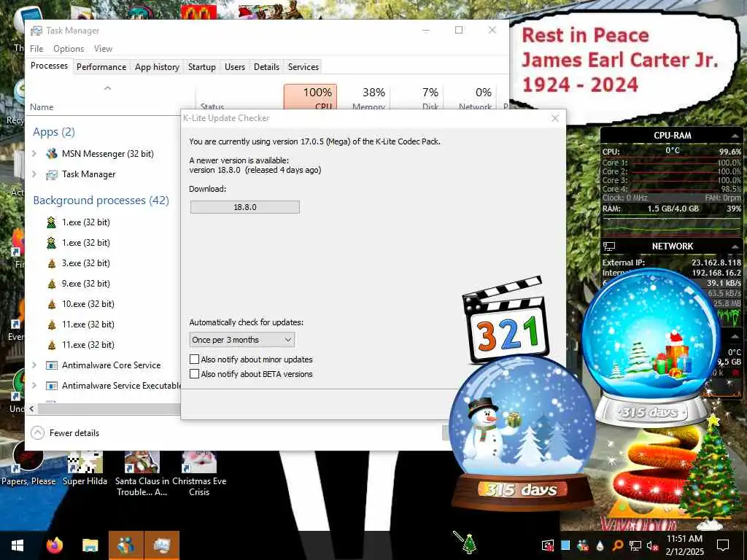Screen dimensions: 747x560
Task: Open the File menu in Task Manager
Action: pyautogui.click(x=36, y=49)
